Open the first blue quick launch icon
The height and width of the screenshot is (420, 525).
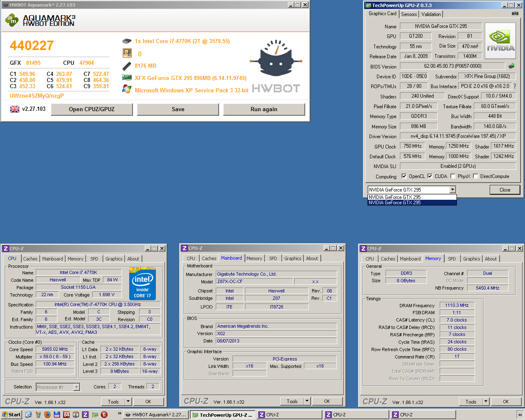[28, 415]
